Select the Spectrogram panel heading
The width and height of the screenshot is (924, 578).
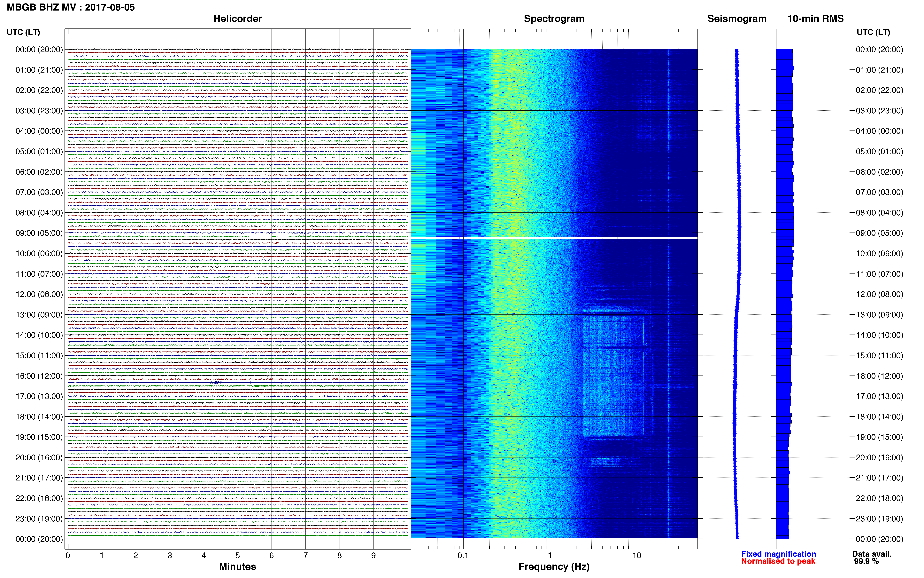(554, 19)
